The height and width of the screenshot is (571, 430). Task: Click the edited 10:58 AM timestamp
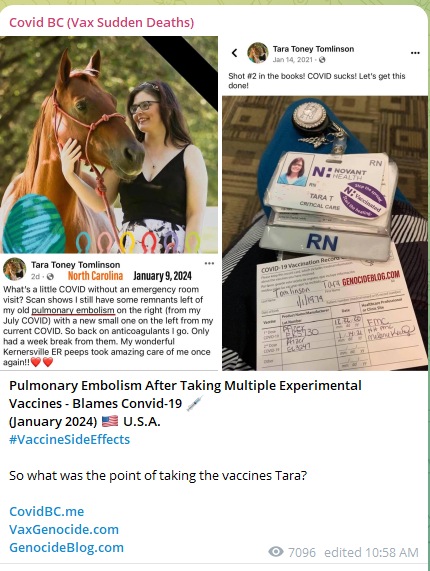(371, 552)
